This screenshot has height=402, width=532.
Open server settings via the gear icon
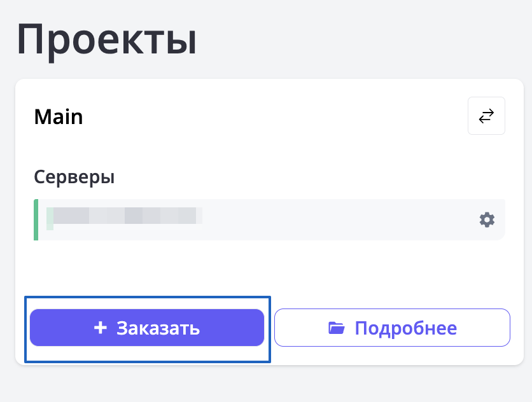[487, 220]
